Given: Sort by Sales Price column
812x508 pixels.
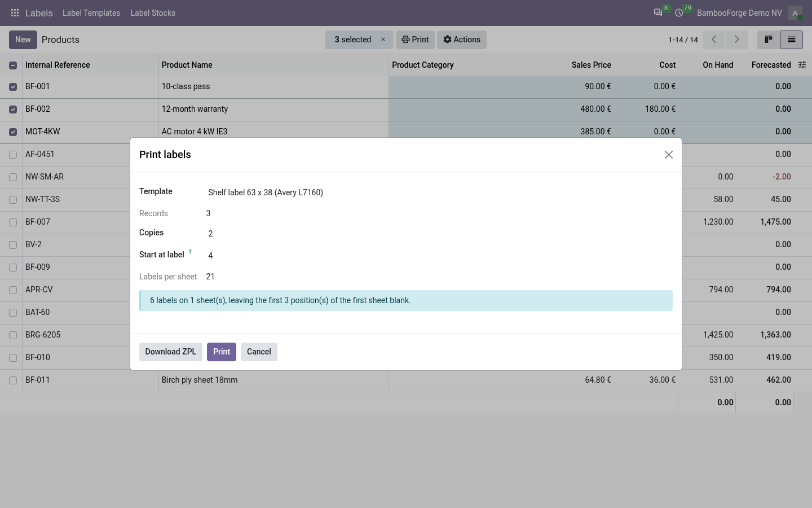Looking at the screenshot, I should pos(591,65).
